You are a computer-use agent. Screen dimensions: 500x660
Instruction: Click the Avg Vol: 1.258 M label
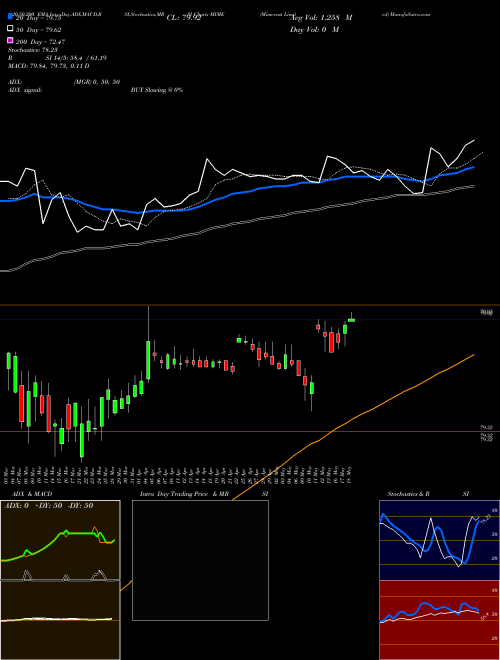point(322,18)
